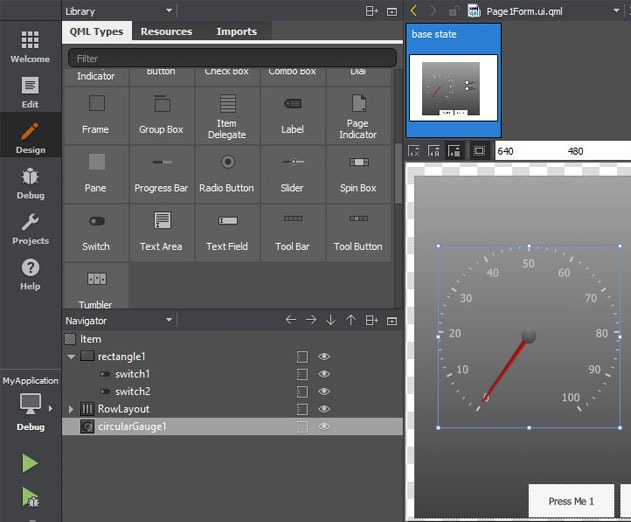This screenshot has width=631, height=522.
Task: Pick the Radio Button component
Action: pyautogui.click(x=227, y=173)
